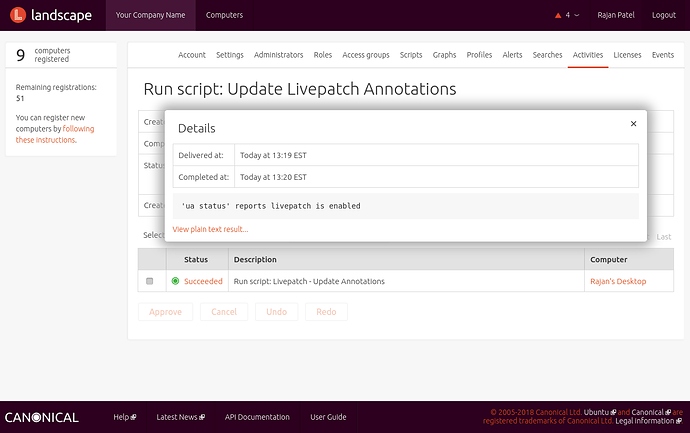
Task: Click the Last pagination link
Action: (664, 237)
